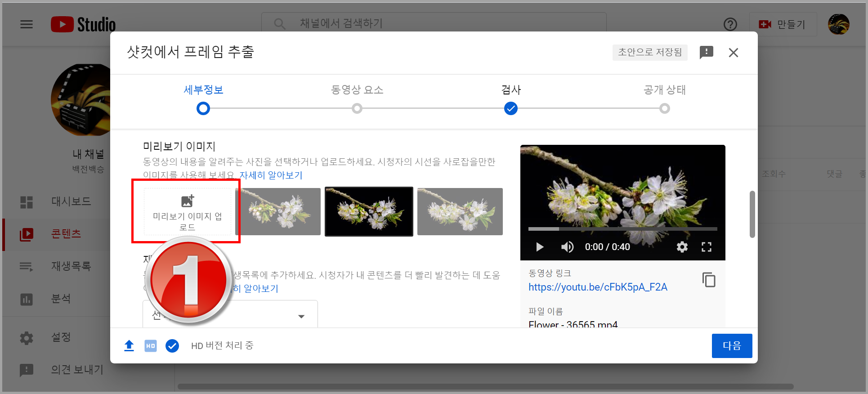Click 미리보기 이미지 업로드 button
Screen dimensions: 868x394
[x=188, y=211]
